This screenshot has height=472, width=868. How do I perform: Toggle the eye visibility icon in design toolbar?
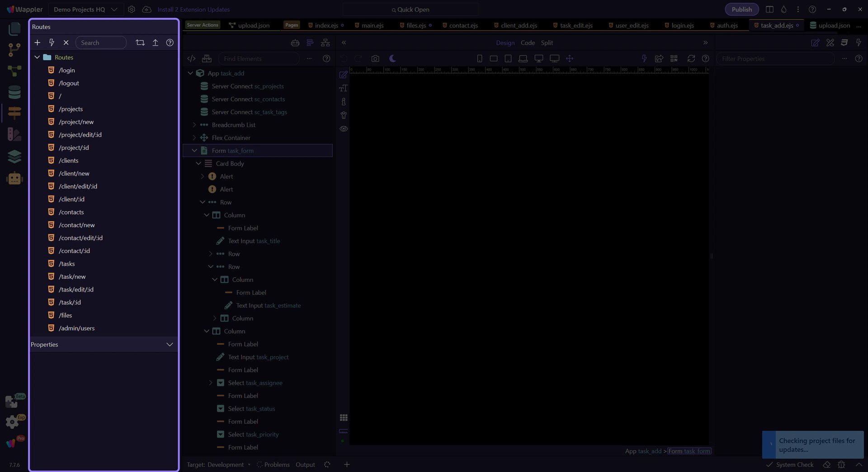344,129
